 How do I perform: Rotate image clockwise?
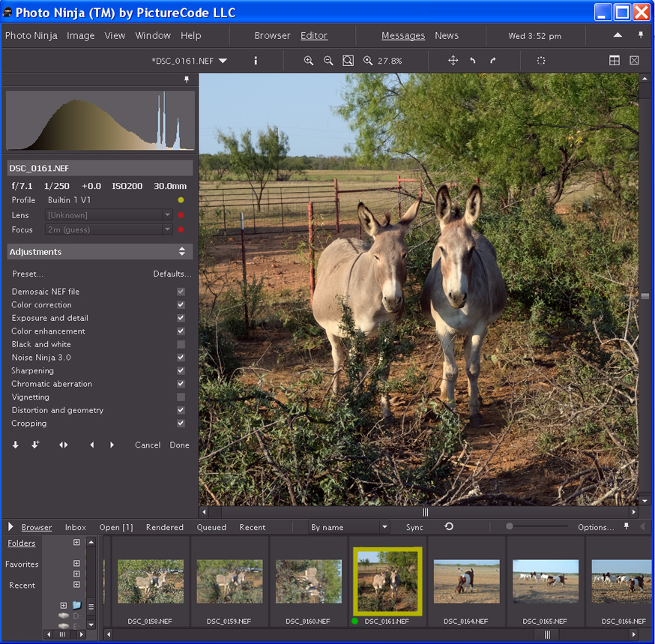click(493, 61)
